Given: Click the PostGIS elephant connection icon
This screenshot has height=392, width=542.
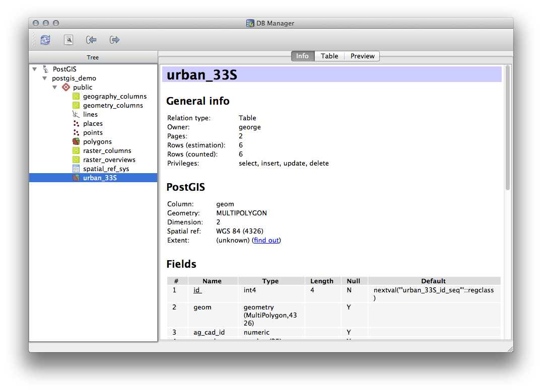Looking at the screenshot, I should [46, 69].
